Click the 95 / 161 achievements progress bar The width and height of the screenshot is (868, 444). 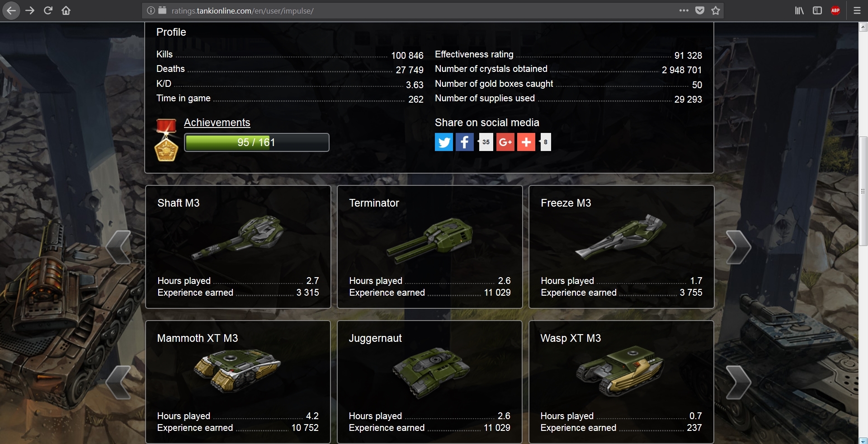click(257, 142)
